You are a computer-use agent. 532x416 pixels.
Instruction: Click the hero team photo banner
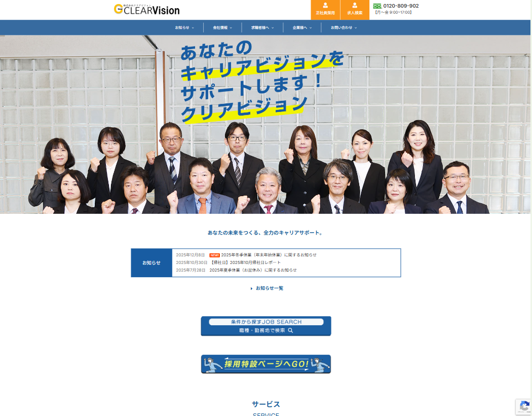265,125
